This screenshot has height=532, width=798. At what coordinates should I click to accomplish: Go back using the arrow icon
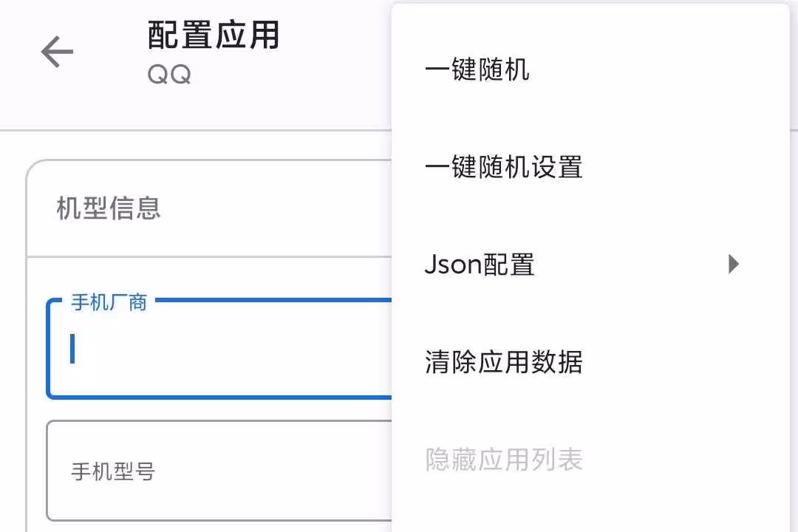click(57, 52)
